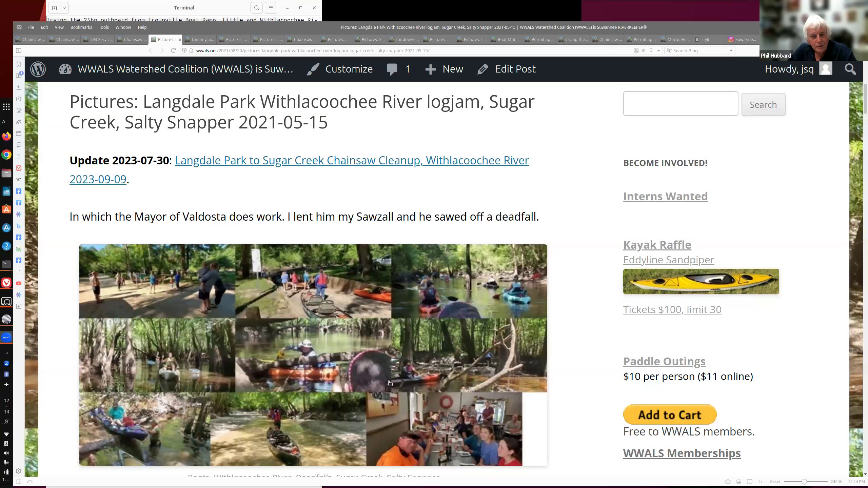Switch to the fbmany.jp... tab
The image size is (868, 488).
click(199, 39)
